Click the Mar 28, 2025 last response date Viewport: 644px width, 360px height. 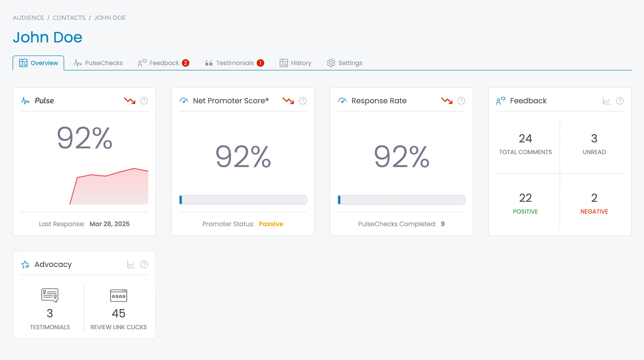coord(110,224)
